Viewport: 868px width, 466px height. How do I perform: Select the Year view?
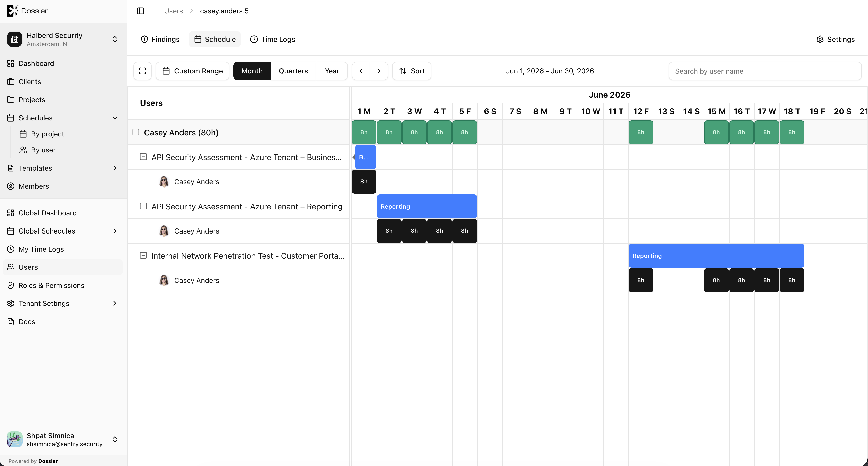click(332, 71)
